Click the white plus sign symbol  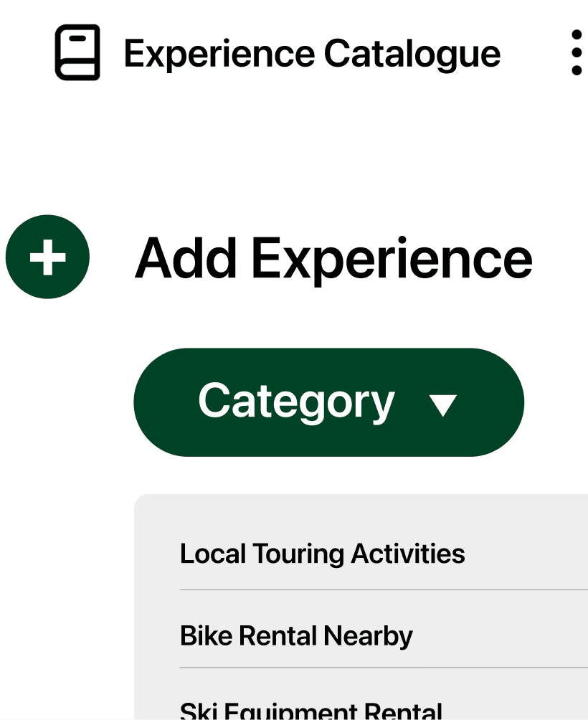coord(48,257)
